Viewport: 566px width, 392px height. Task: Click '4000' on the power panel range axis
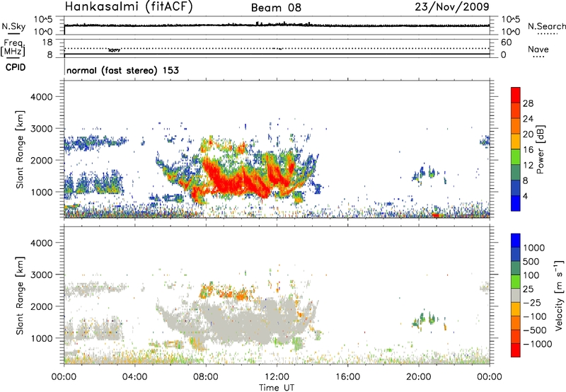point(41,97)
